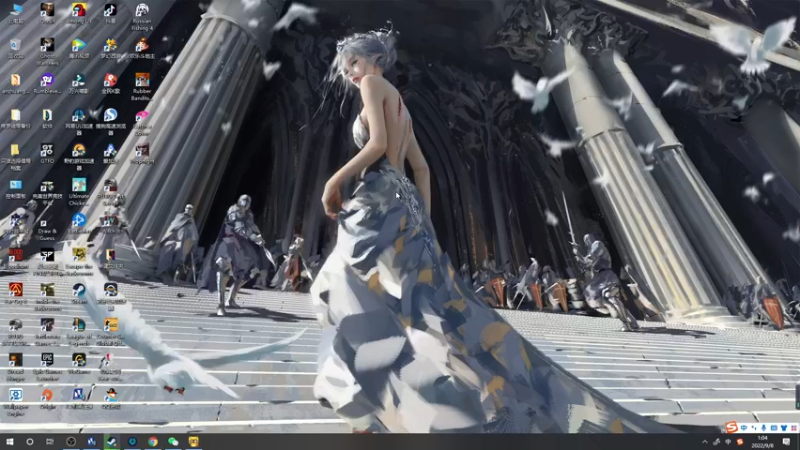Launch Russian Fishing 4 shortcut
The width and height of the screenshot is (800, 450).
click(142, 10)
